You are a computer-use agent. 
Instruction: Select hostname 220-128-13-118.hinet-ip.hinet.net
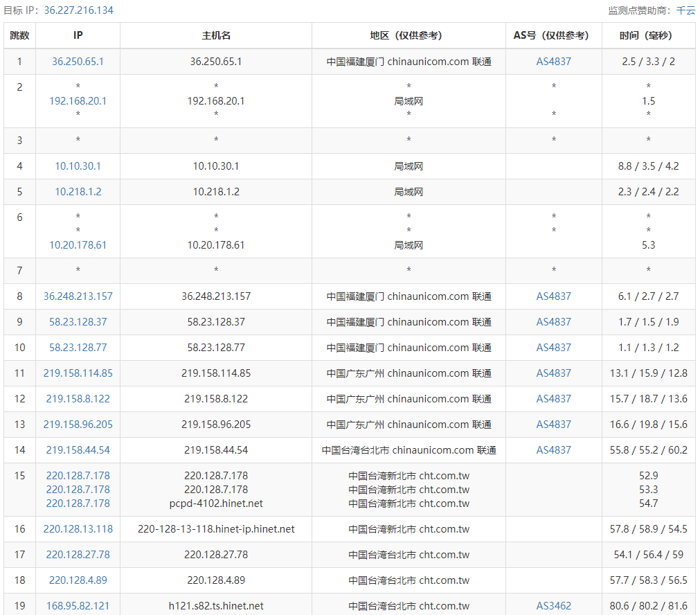coord(216,529)
